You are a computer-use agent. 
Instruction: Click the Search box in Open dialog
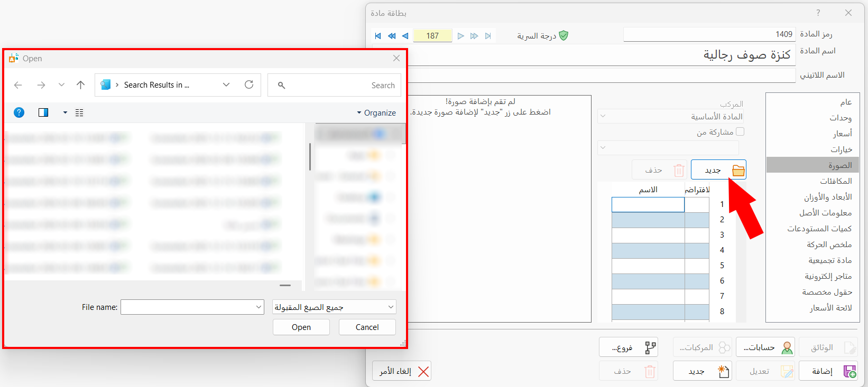click(x=334, y=85)
